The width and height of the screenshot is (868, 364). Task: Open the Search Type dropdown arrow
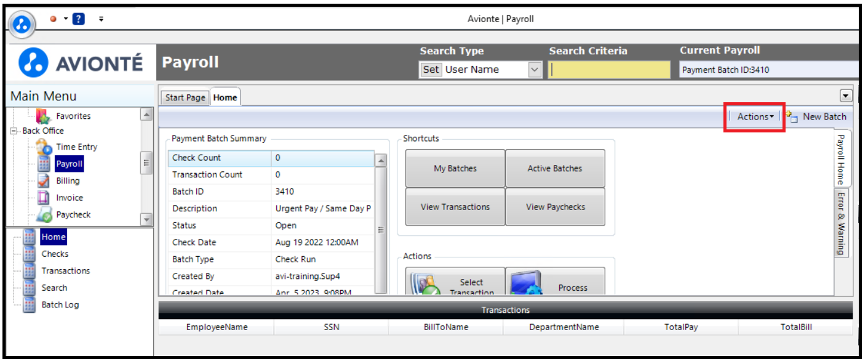pos(535,70)
